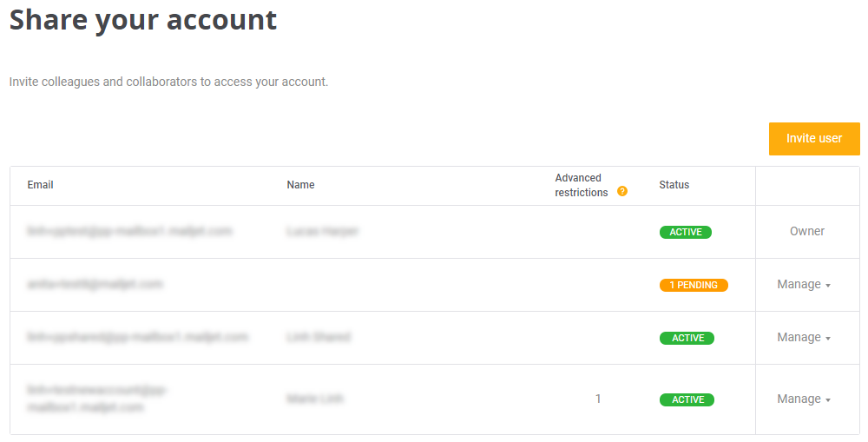Click the Owner label in first row

[x=807, y=232]
